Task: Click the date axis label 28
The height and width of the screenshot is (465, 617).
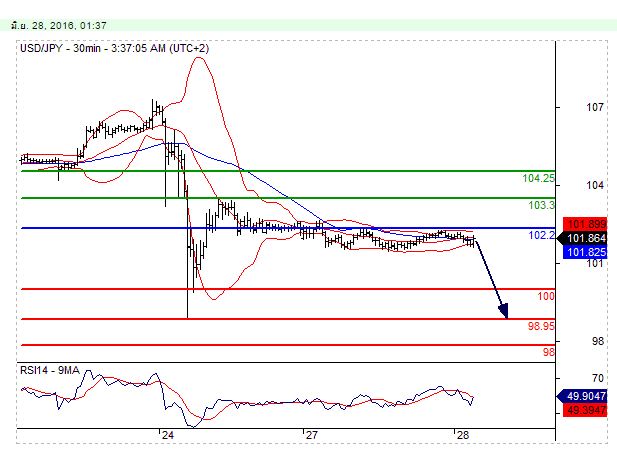Action: (463, 435)
